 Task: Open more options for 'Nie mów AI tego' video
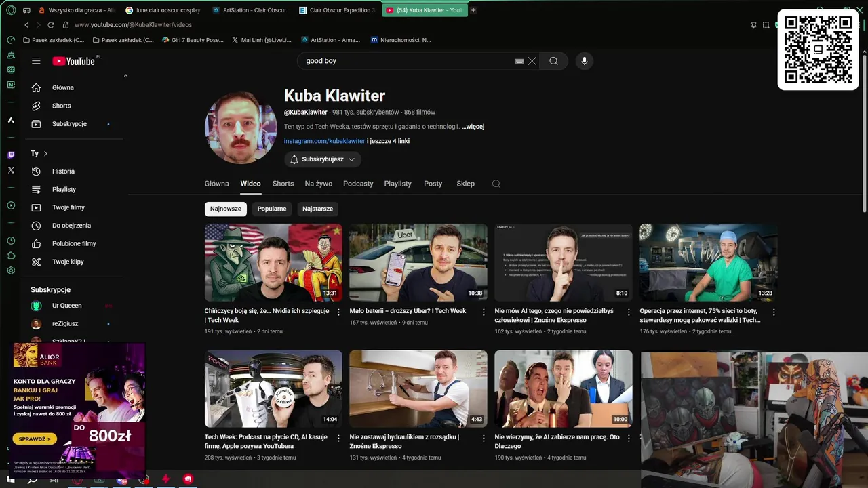[x=629, y=312]
